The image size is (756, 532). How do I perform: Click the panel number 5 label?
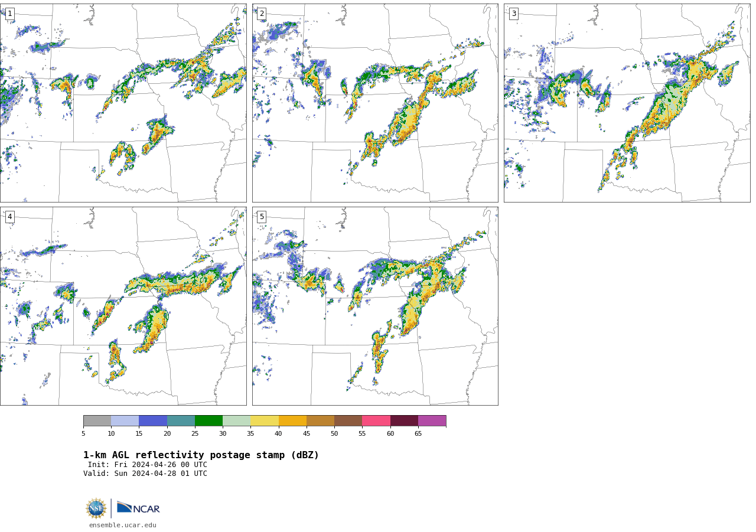(x=262, y=217)
